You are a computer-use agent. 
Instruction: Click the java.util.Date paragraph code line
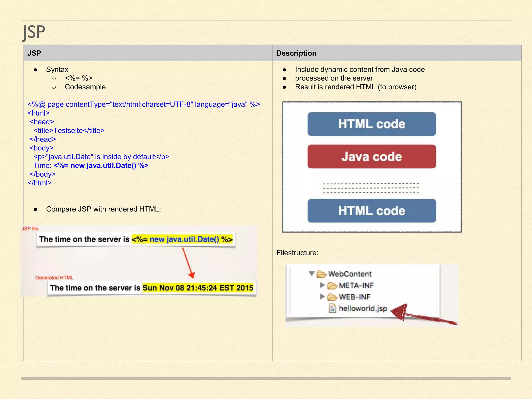[101, 157]
